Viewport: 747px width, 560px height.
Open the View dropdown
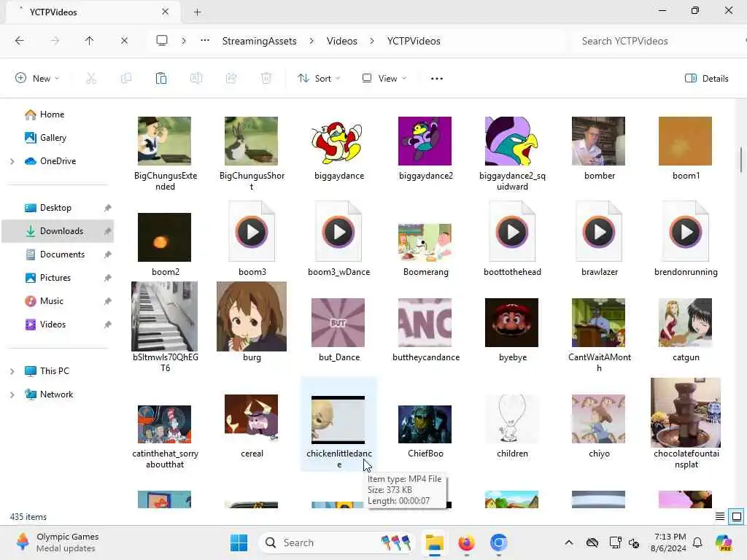[384, 79]
